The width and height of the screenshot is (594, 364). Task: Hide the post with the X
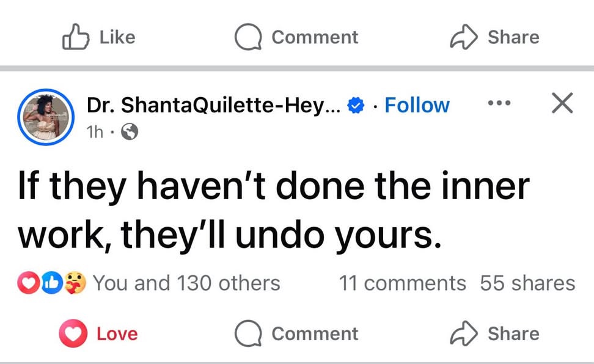point(562,103)
